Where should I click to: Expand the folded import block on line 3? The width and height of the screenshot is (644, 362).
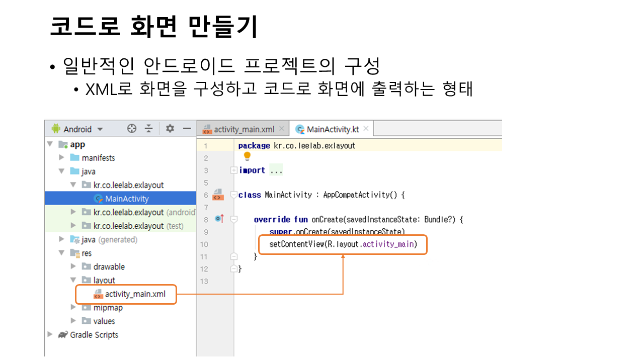coord(233,170)
